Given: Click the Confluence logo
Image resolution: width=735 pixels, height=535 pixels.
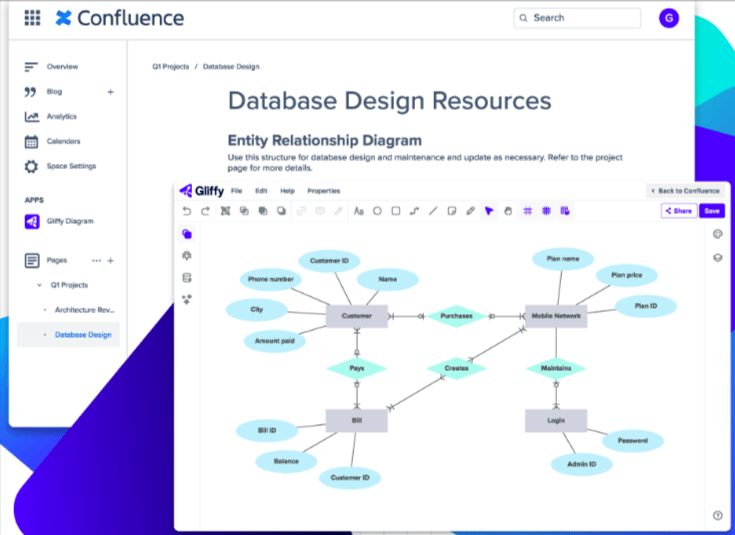Looking at the screenshot, I should [x=120, y=18].
